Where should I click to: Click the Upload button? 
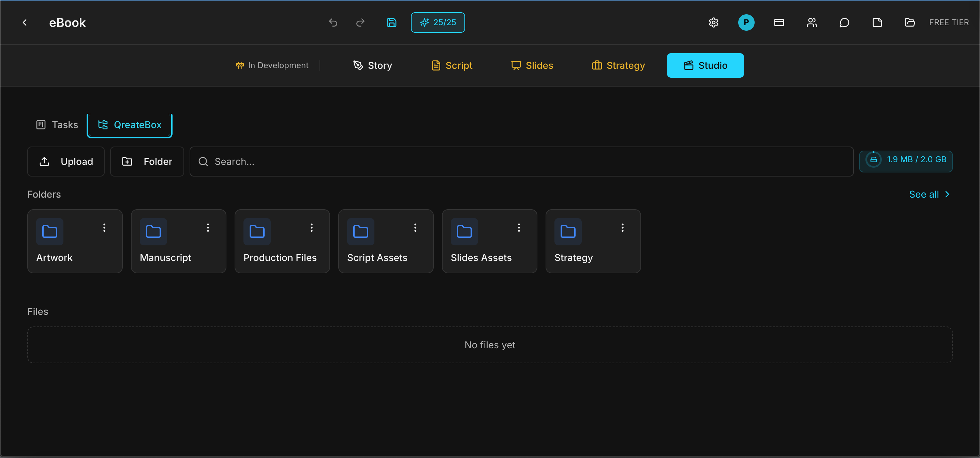tap(65, 161)
